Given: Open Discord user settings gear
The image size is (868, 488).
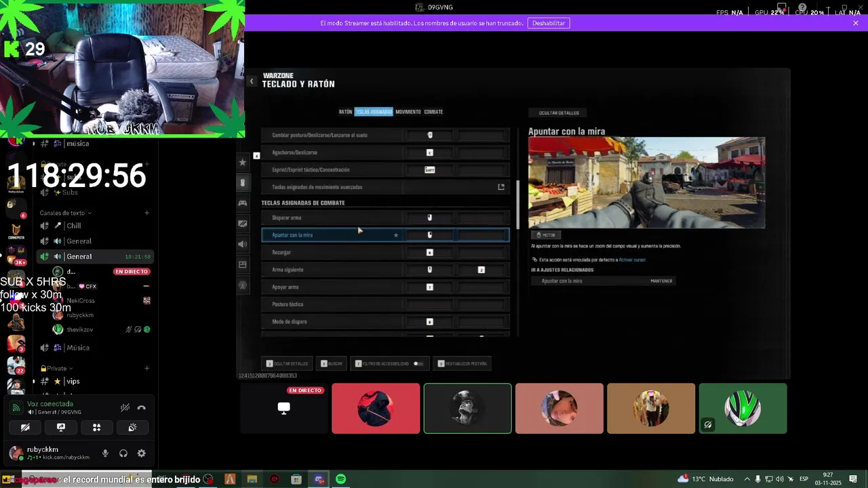Looking at the screenshot, I should click(x=141, y=453).
